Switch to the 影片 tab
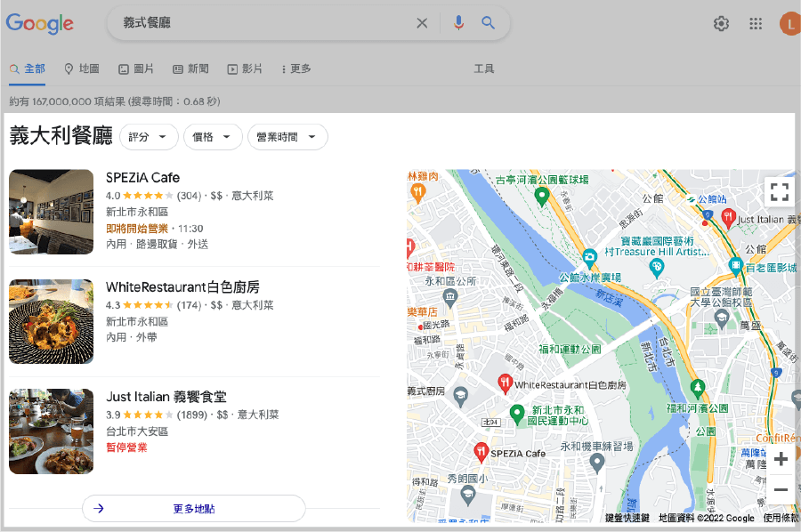This screenshot has height=532, width=801. (245, 69)
